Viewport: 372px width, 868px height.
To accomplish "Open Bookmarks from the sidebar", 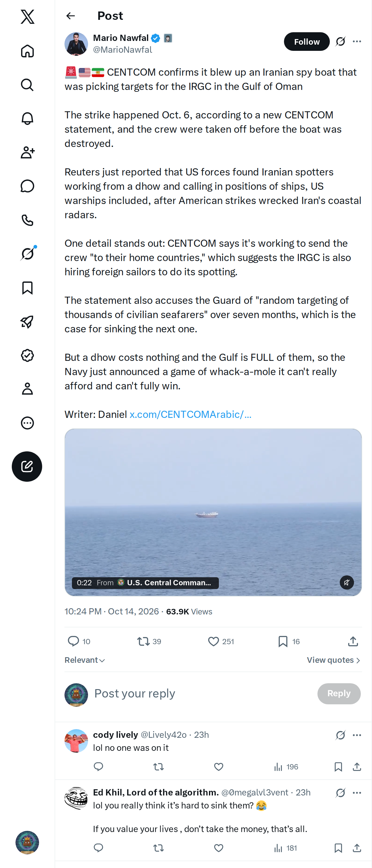I will pos(27,288).
